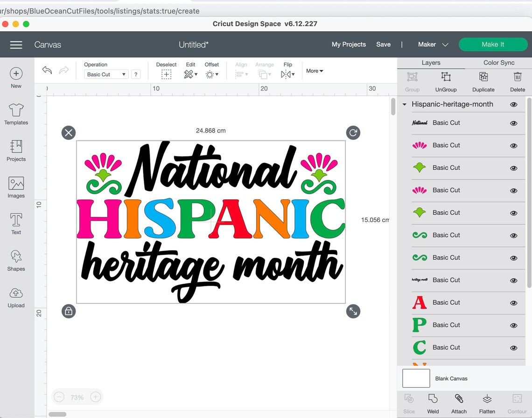The width and height of the screenshot is (532, 418).
Task: Collapse the Hispanic-heritage-month group
Action: [404, 104]
